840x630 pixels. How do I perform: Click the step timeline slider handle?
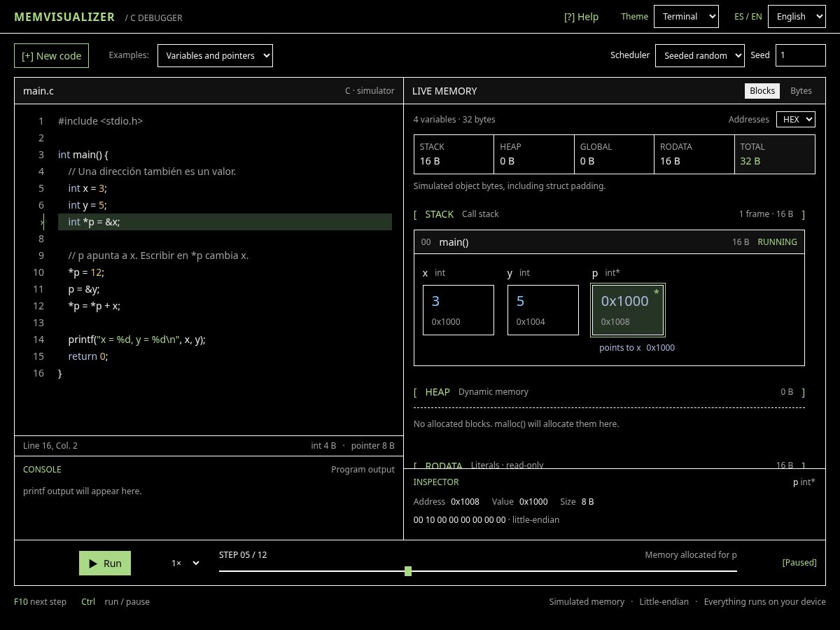[x=408, y=571]
